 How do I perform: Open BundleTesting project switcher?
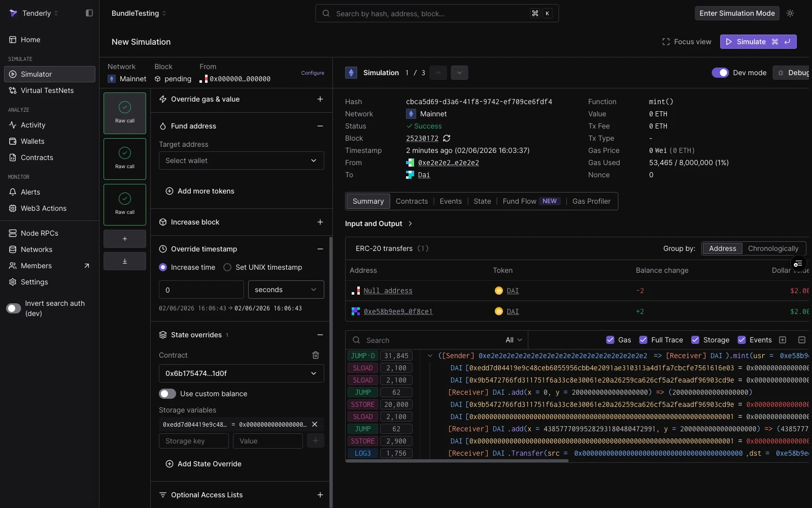[139, 13]
